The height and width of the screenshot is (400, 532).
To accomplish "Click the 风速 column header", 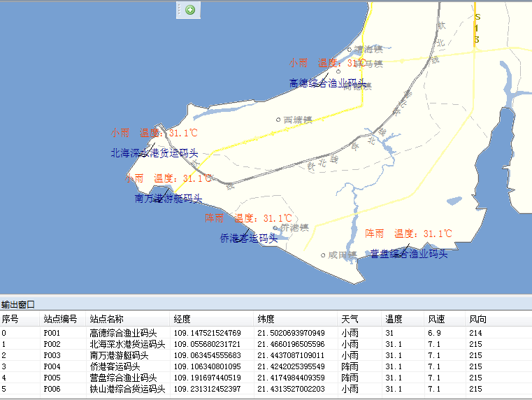I will (436, 319).
